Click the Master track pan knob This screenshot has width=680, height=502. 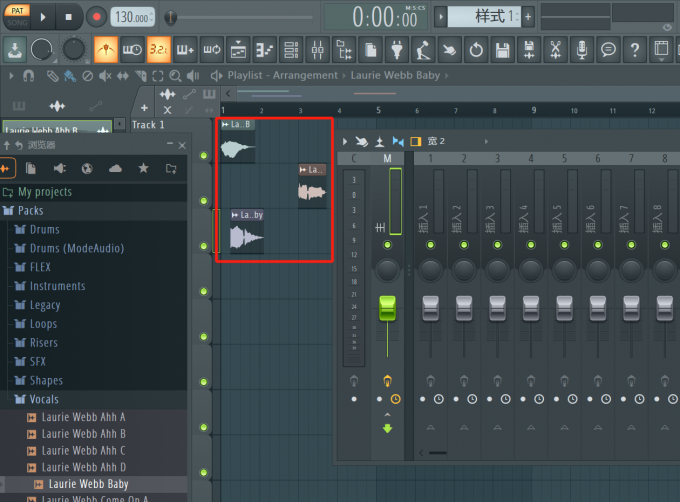tap(387, 270)
